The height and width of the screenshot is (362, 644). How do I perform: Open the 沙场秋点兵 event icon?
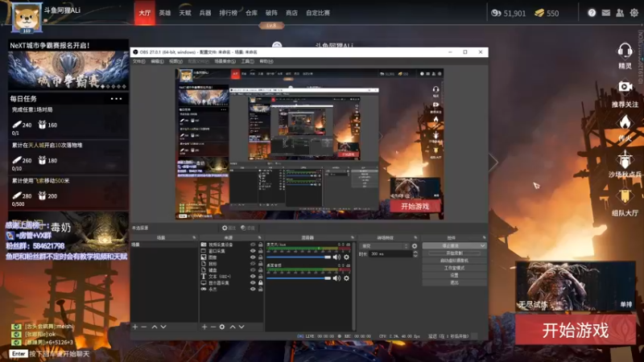tap(625, 159)
